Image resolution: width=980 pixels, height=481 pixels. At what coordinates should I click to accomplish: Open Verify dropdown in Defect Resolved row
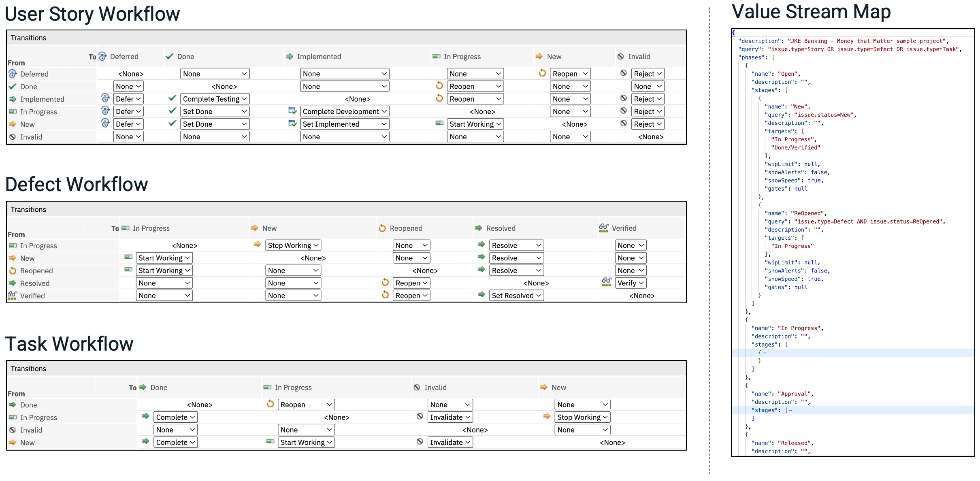pyautogui.click(x=631, y=283)
